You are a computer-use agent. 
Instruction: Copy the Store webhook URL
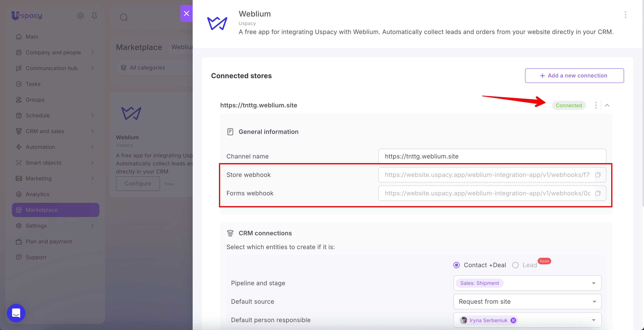tap(598, 175)
